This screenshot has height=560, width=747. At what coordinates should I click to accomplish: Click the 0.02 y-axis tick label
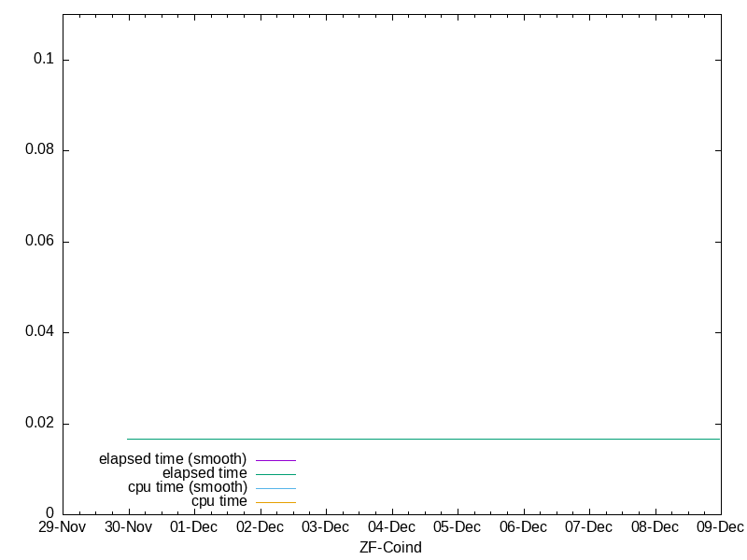pos(39,424)
